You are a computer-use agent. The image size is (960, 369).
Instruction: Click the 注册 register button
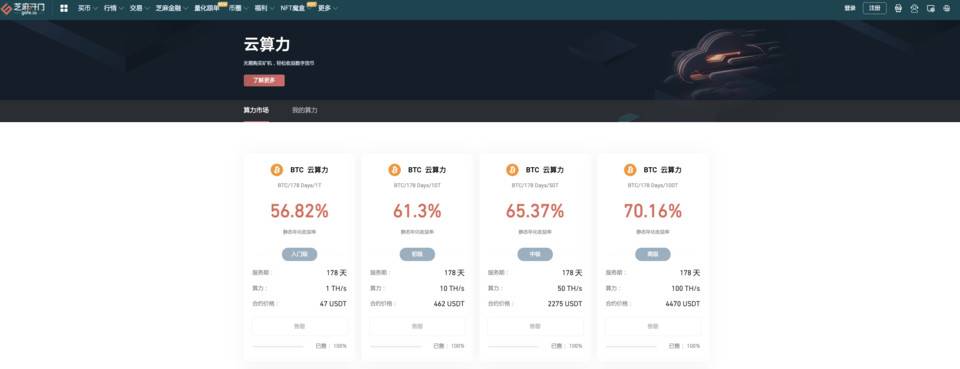[874, 9]
